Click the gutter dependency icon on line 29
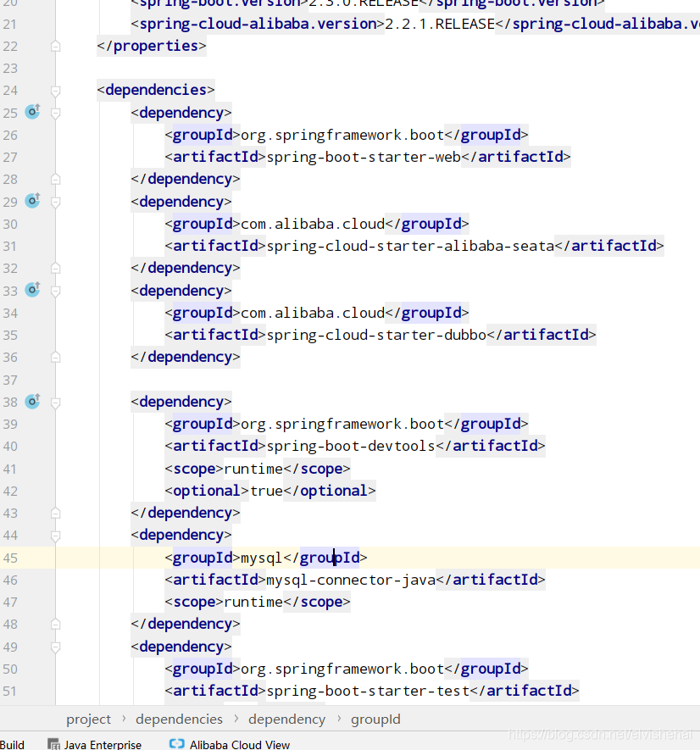This screenshot has height=750, width=700. click(32, 201)
